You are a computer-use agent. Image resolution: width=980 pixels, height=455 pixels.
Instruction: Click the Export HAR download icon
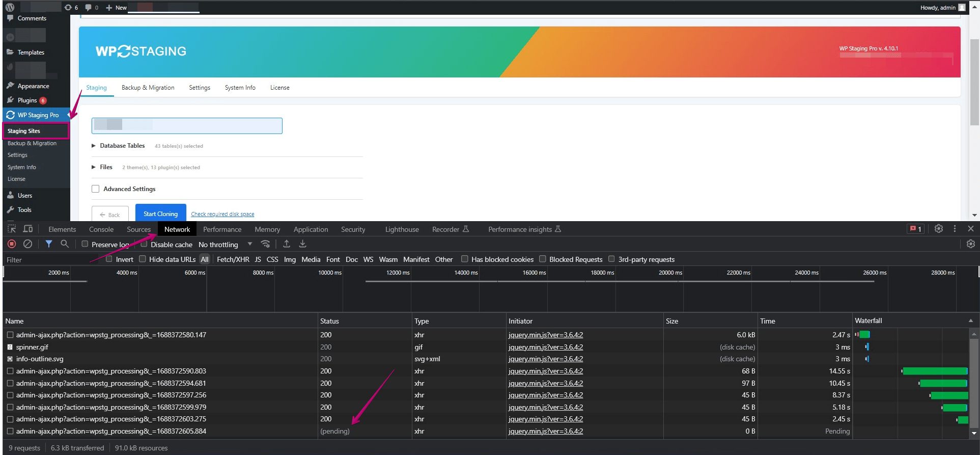point(302,244)
